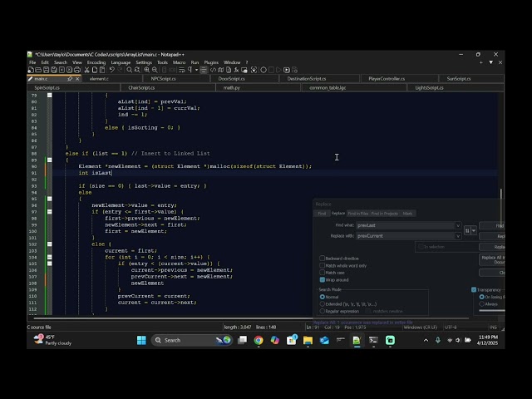The width and height of the screenshot is (532, 399).
Task: Click the Replace toolbar icon
Action: click(137, 70)
